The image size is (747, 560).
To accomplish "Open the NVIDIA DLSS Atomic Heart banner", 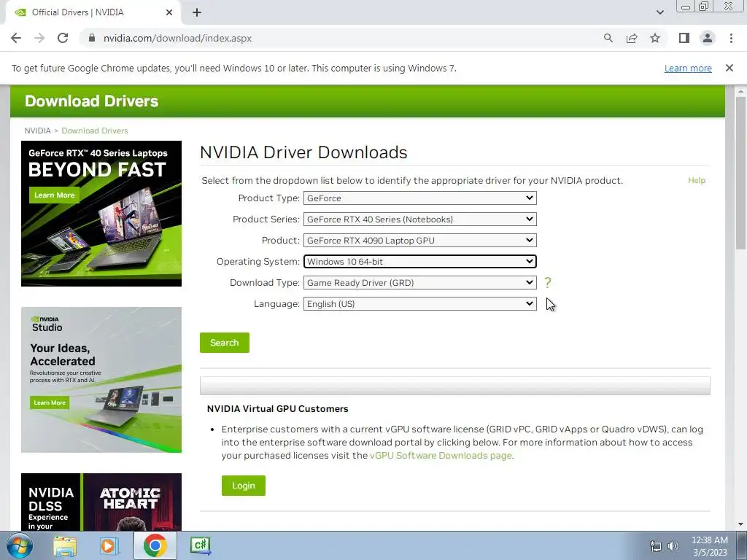I will click(x=101, y=502).
